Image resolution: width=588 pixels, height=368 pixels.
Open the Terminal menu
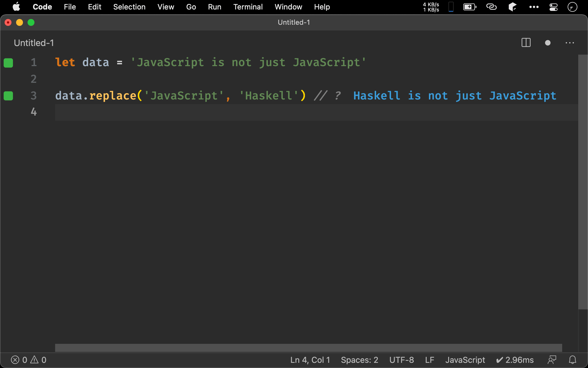(x=248, y=7)
